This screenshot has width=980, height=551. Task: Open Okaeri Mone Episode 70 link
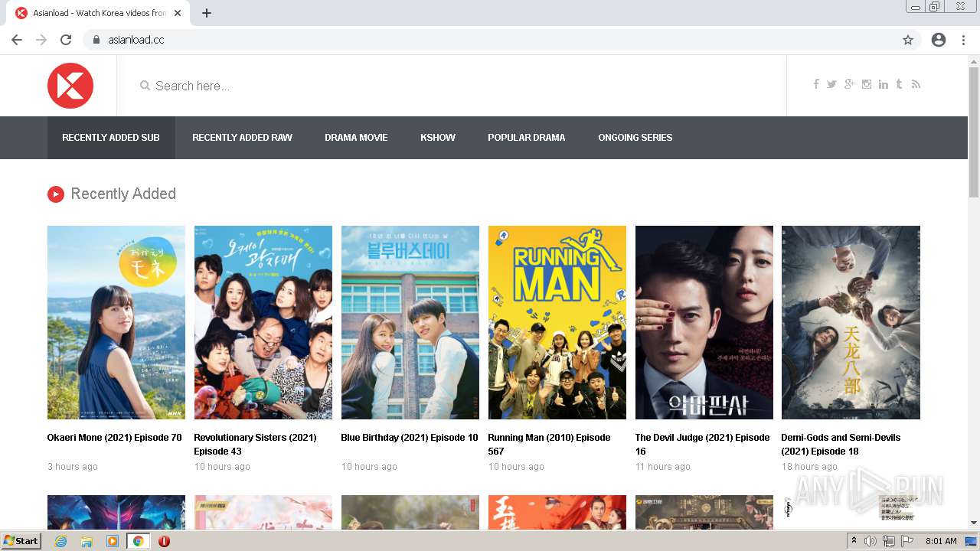[x=115, y=438]
